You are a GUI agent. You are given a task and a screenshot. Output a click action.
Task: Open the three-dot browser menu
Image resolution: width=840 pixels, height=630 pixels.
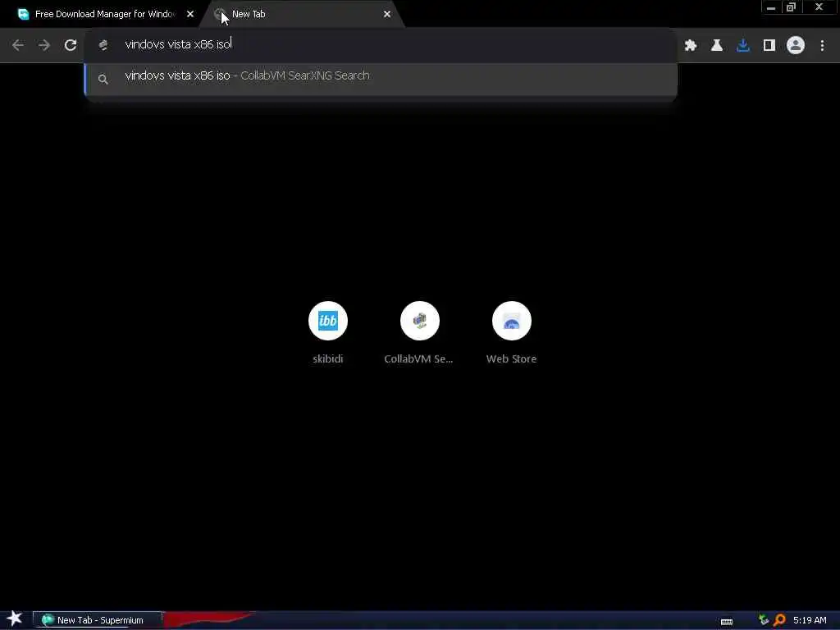[822, 46]
